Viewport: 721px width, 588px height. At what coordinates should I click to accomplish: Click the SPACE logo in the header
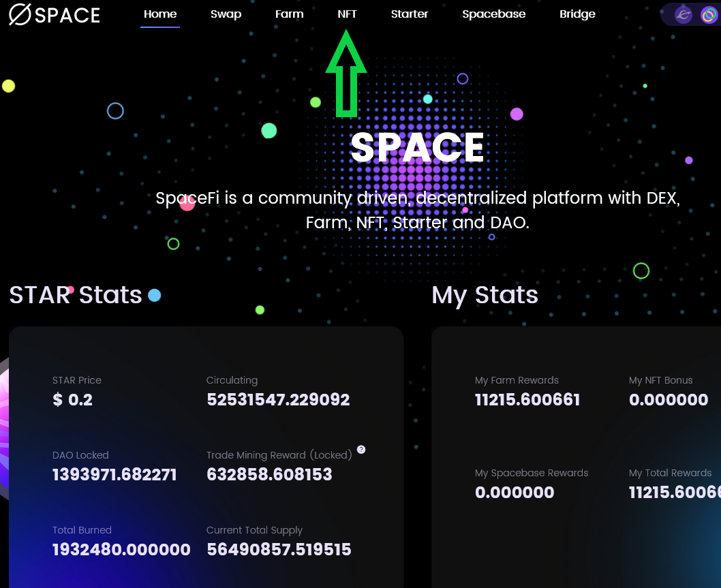[55, 14]
